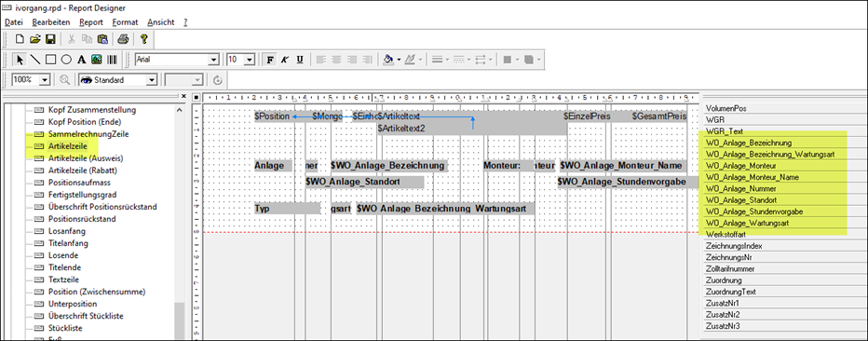This screenshot has width=868, height=341.
Task: Select the Text (A) tool
Action: [81, 60]
